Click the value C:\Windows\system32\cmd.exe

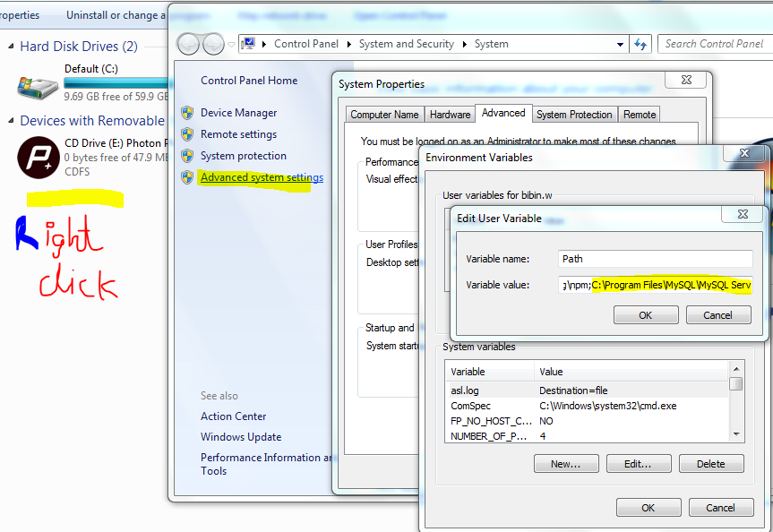608,406
